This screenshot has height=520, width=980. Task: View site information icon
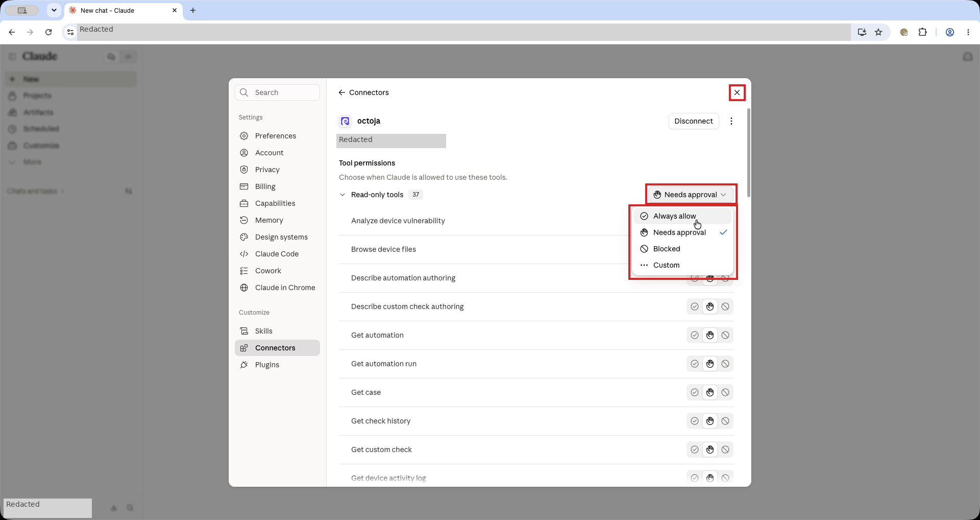pos(70,32)
